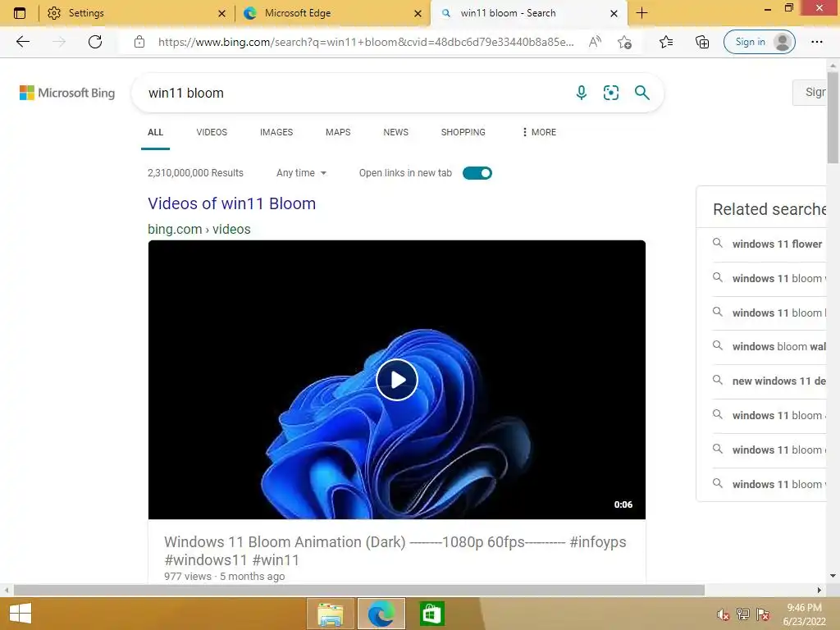Open the taskbar clock showing 9:46 PM
Viewport: 840px width, 630px height.
click(x=804, y=614)
